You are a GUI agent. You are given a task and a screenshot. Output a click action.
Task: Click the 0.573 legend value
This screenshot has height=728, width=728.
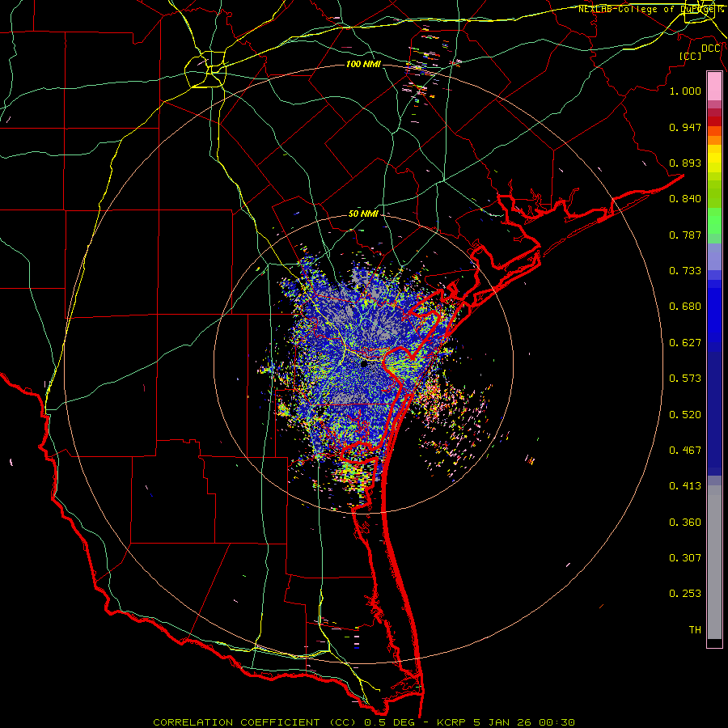pyautogui.click(x=685, y=379)
